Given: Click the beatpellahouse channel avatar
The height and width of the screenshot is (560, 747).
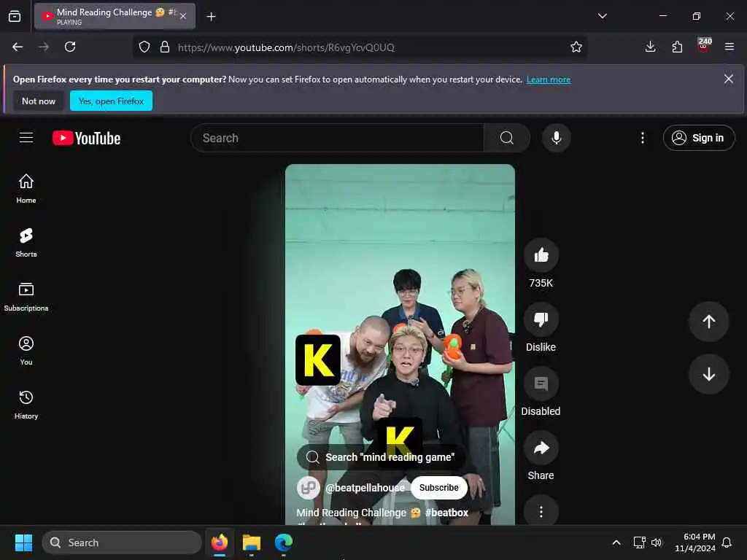Looking at the screenshot, I should pyautogui.click(x=309, y=488).
